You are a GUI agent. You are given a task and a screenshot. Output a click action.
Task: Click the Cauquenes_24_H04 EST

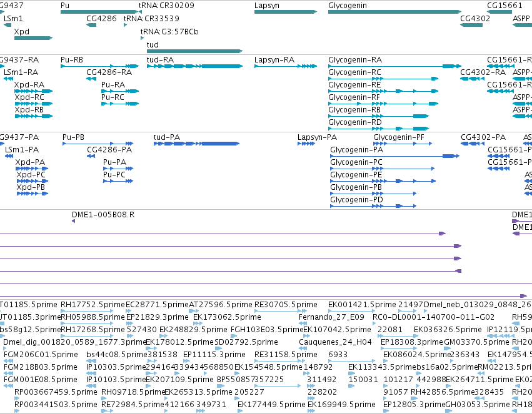[x=303, y=348]
